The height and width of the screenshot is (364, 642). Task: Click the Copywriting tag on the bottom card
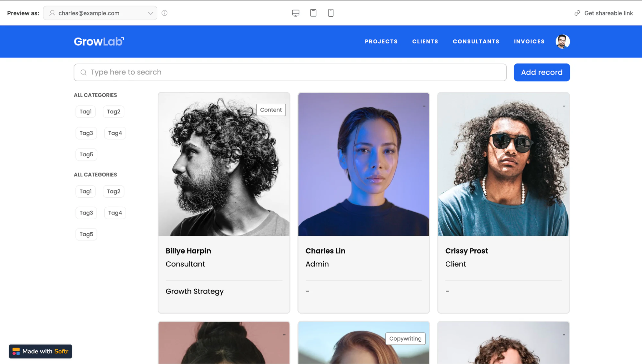click(405, 339)
